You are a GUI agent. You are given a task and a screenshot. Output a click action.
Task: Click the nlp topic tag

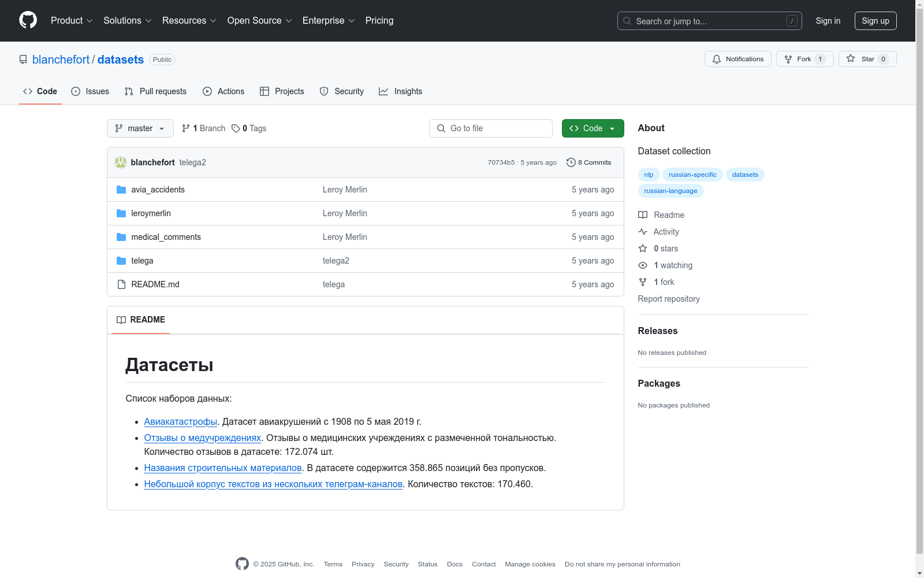point(649,175)
